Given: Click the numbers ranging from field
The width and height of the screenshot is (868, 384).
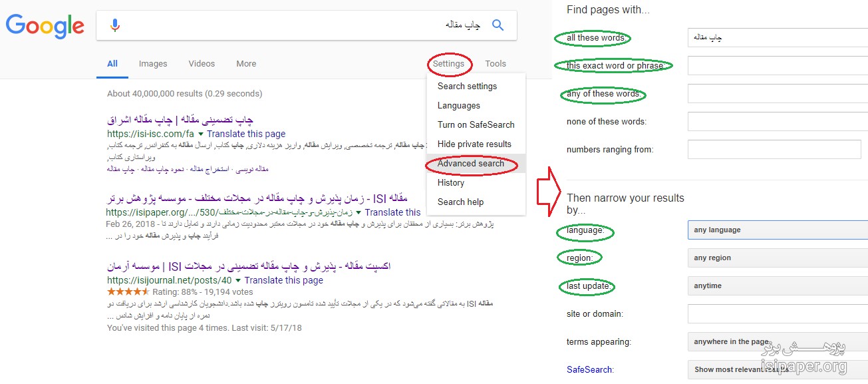Looking at the screenshot, I should coord(774,150).
